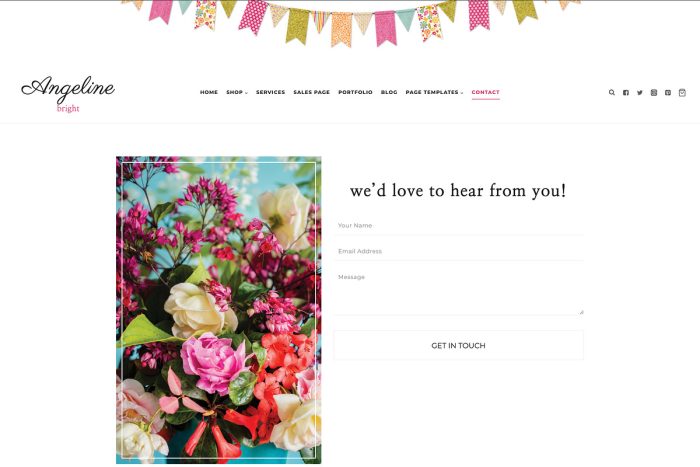Click the Instagram social icon

click(x=654, y=92)
